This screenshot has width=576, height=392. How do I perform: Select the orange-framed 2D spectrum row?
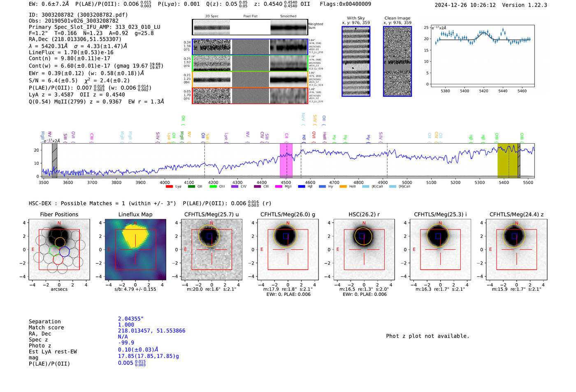pyautogui.click(x=250, y=79)
